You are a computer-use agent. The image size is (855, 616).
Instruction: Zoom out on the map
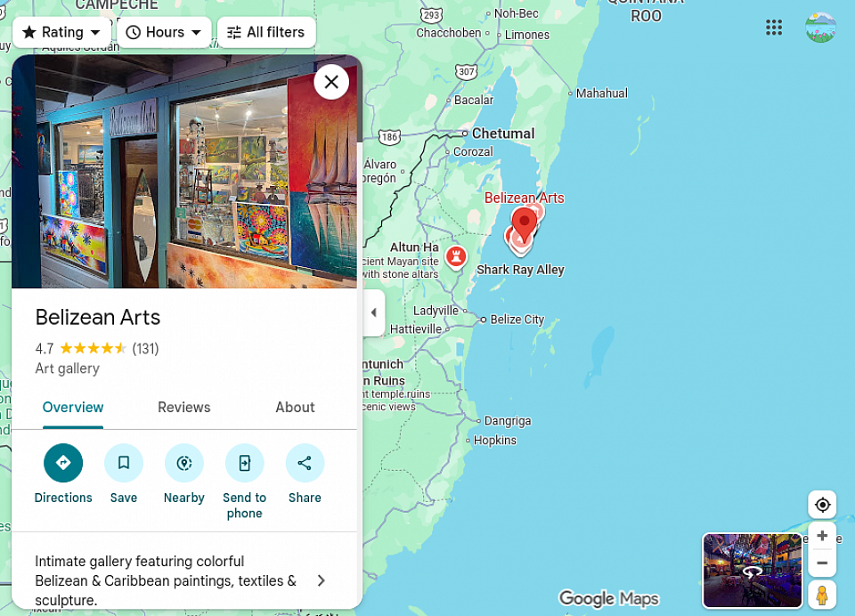[822, 563]
